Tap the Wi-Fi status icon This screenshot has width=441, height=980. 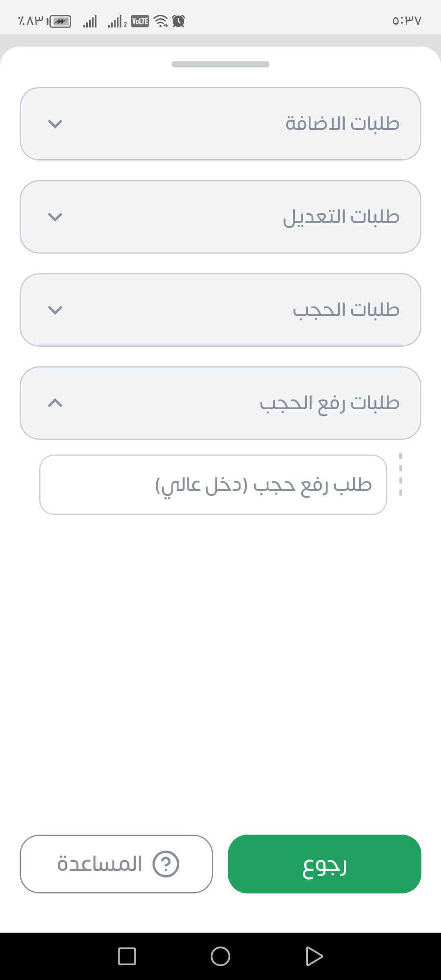point(161,21)
